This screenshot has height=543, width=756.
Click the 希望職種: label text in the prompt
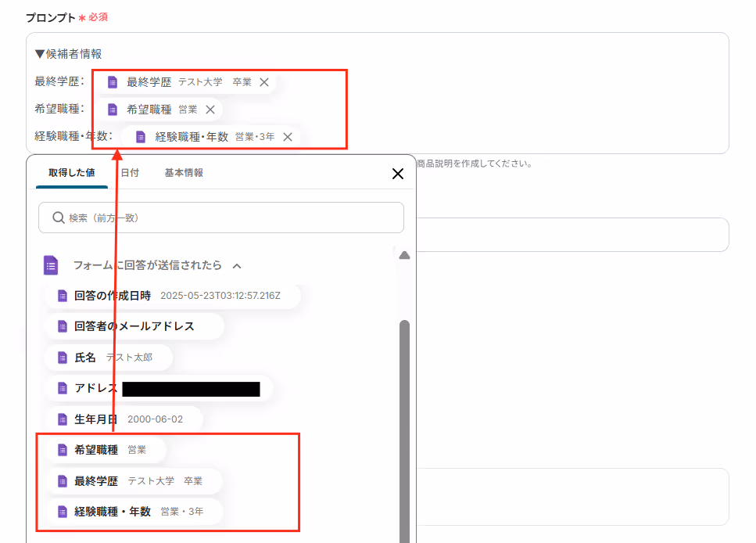pos(59,109)
